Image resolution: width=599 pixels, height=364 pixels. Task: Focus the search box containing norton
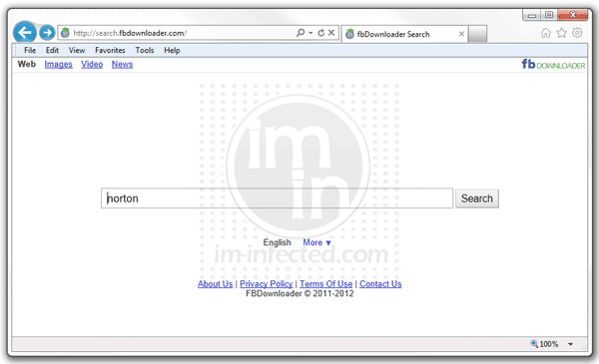coord(277,198)
